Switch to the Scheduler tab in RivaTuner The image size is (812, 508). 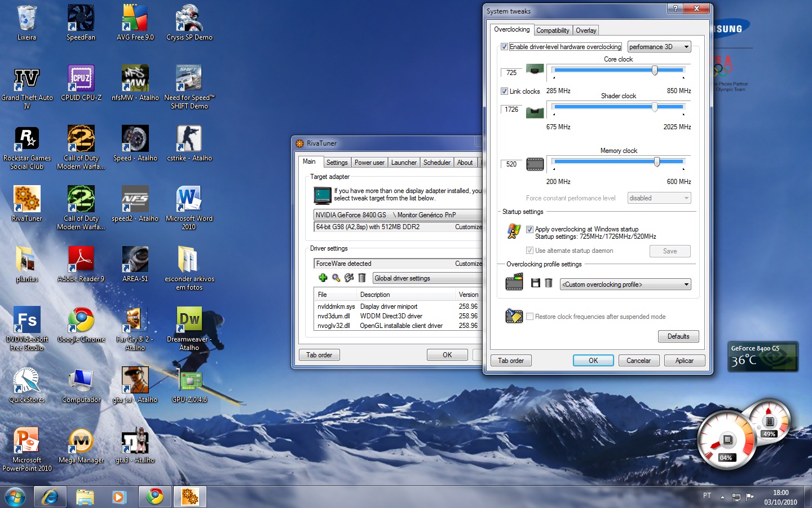[437, 163]
